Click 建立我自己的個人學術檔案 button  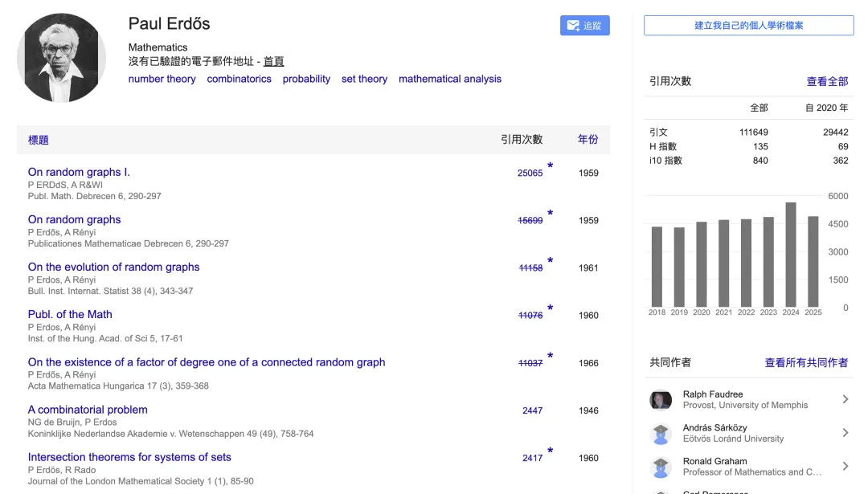748,26
